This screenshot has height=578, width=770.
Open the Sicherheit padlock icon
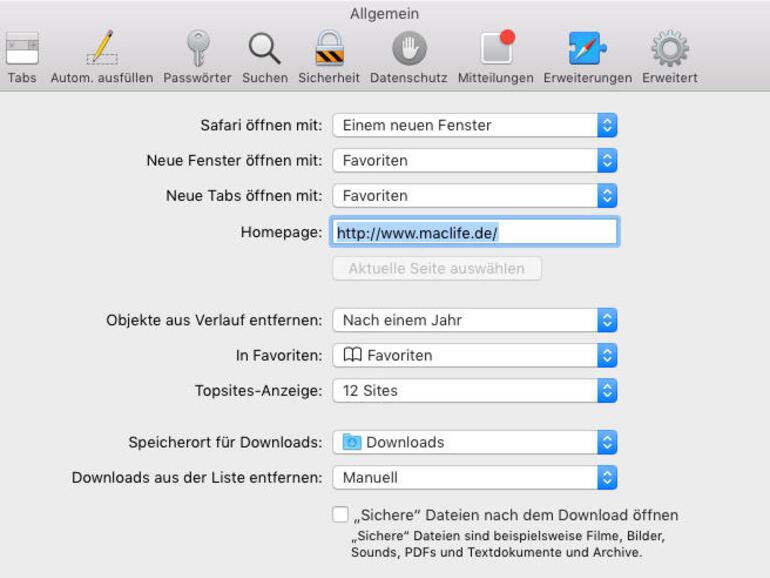point(329,48)
